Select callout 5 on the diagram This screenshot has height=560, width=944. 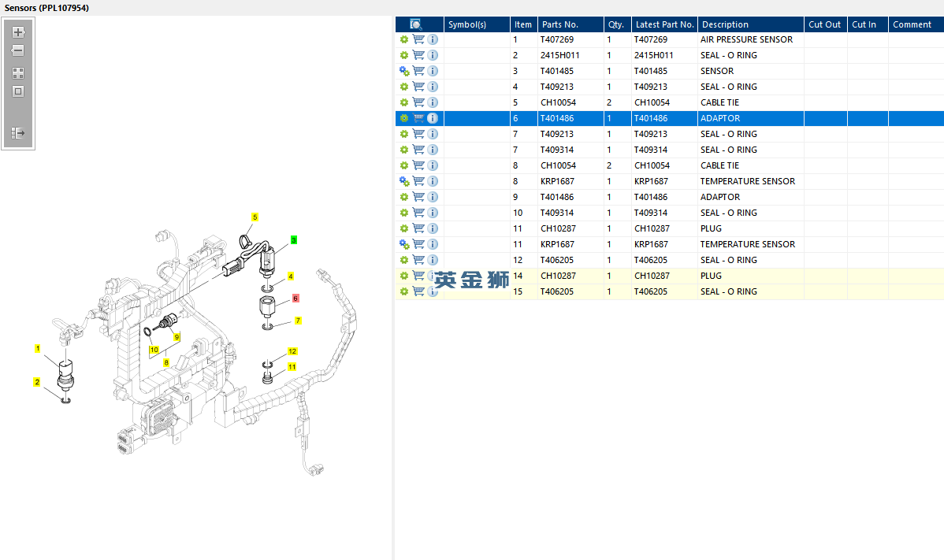click(255, 217)
